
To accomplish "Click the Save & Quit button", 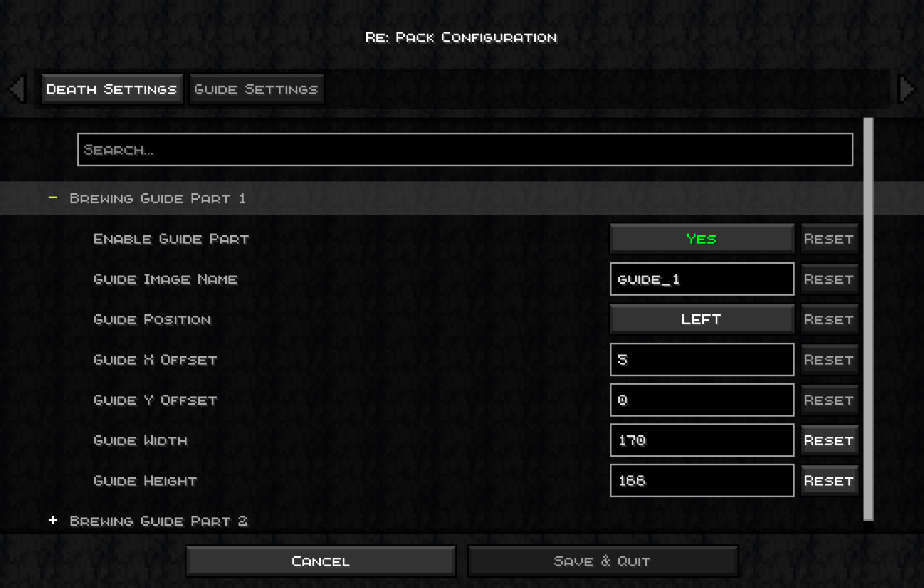I will point(603,561).
